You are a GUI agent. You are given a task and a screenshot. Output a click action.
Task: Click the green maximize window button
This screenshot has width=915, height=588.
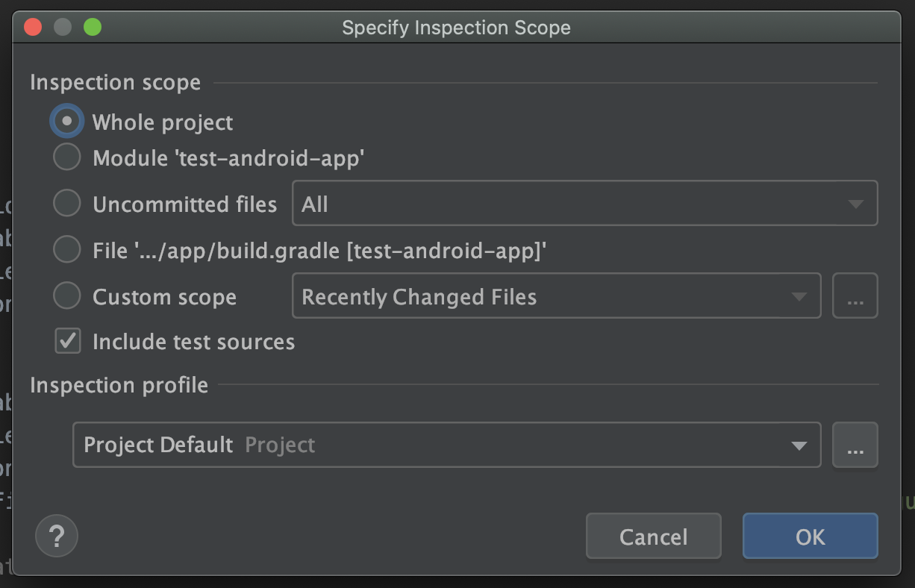92,28
